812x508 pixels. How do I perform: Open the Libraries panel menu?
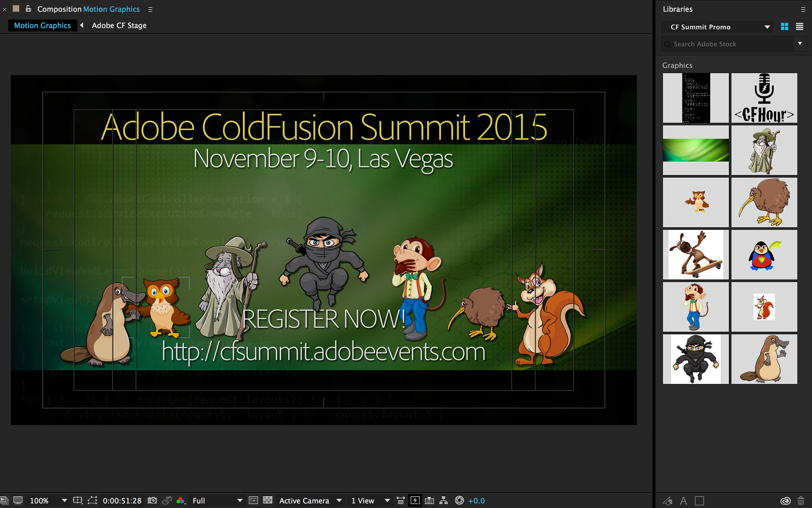pyautogui.click(x=803, y=9)
